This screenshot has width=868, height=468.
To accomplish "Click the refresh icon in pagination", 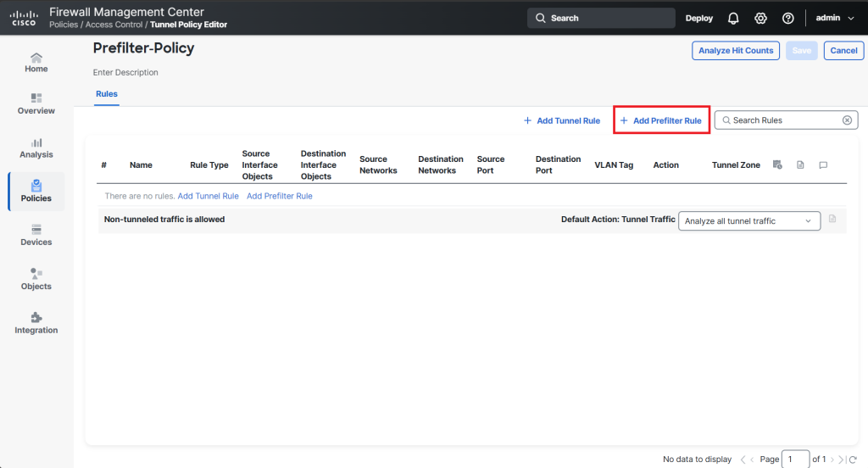I will [x=853, y=460].
